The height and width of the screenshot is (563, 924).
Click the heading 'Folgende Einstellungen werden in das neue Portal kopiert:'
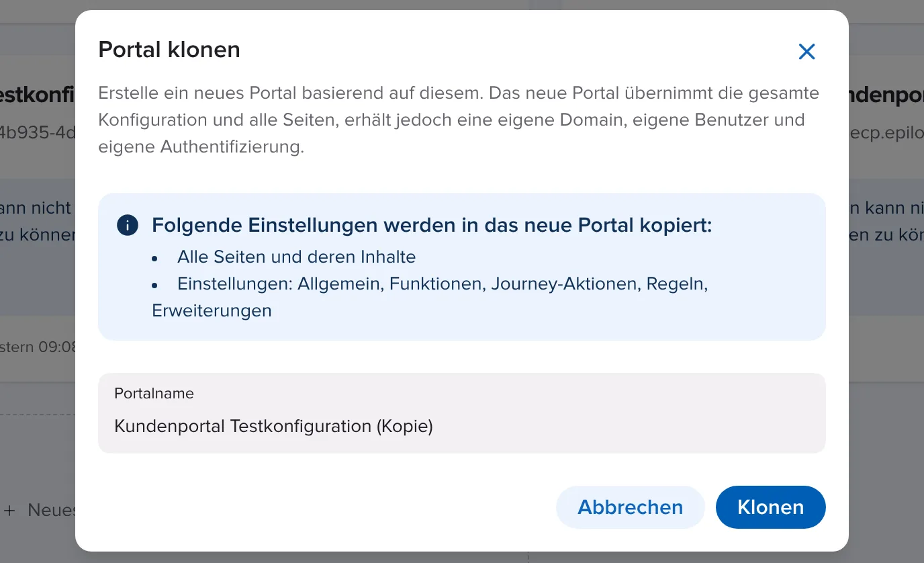pos(432,225)
